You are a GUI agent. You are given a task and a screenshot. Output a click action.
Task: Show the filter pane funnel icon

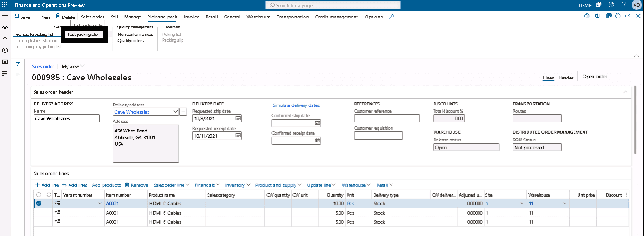click(x=17, y=64)
